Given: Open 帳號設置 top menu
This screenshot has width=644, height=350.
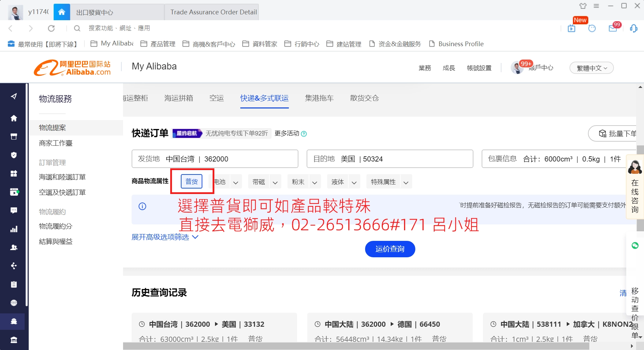Looking at the screenshot, I should click(479, 68).
